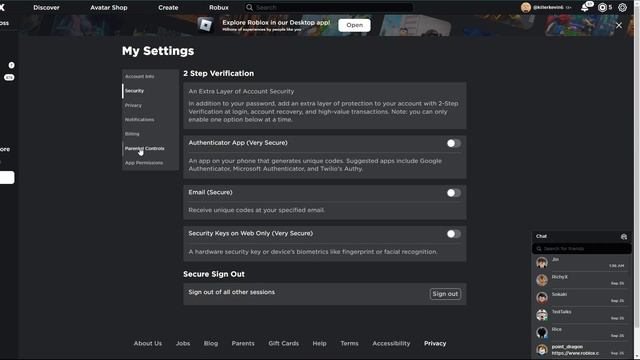Click the Sign out button
Viewport: 640px width, 360px height.
445,294
